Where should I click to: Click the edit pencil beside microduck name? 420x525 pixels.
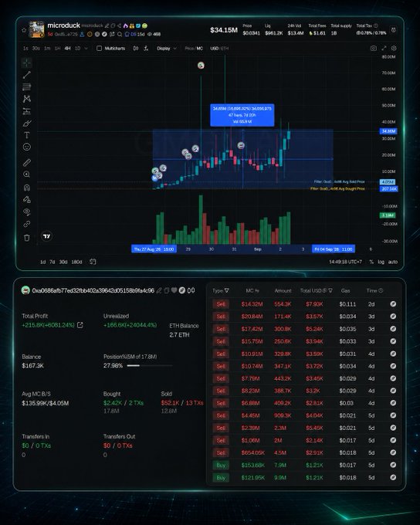pyautogui.click(x=107, y=25)
